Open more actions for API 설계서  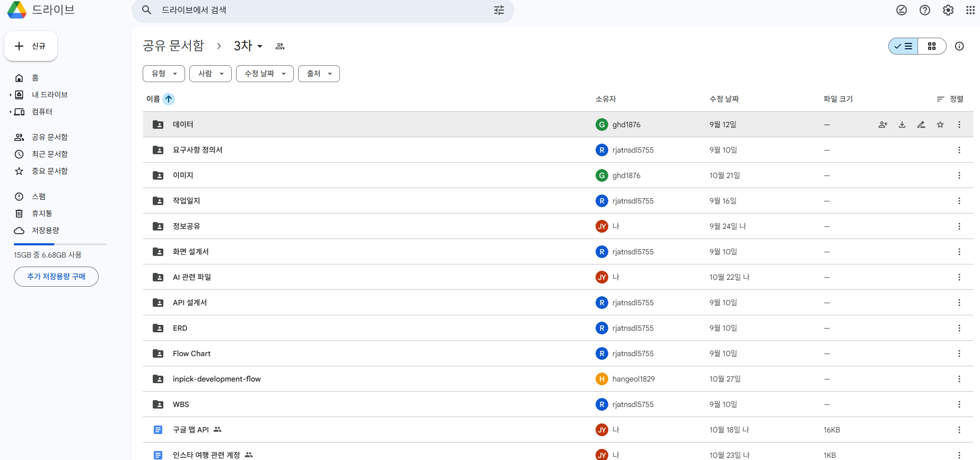pos(959,303)
